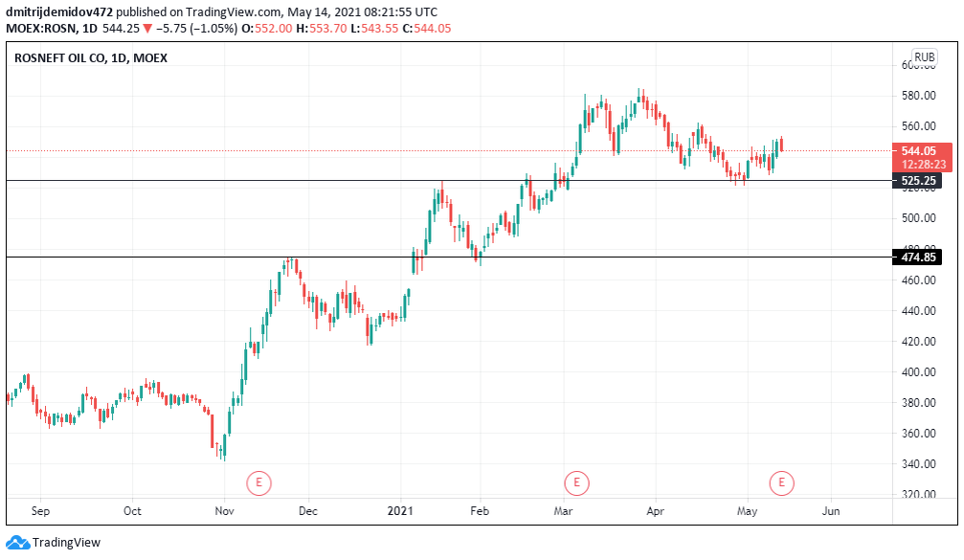
Task: Click the 360.00 price axis label
Action: coord(918,434)
